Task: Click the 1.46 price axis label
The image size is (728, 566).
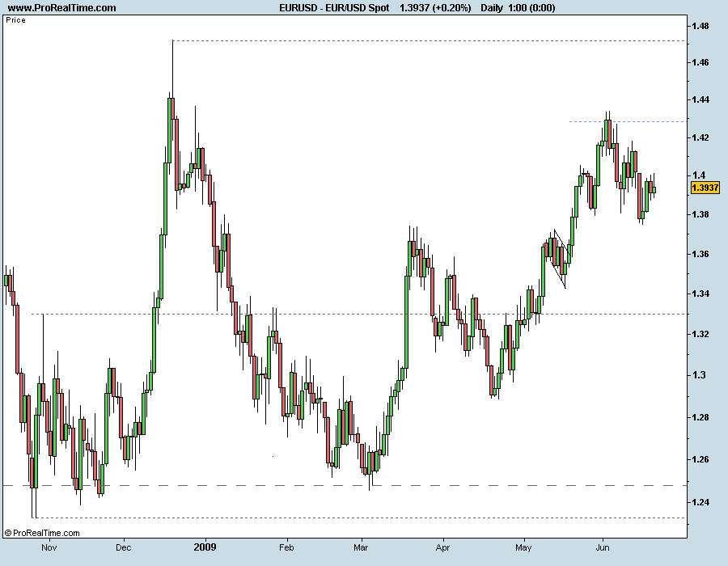Action: point(700,62)
